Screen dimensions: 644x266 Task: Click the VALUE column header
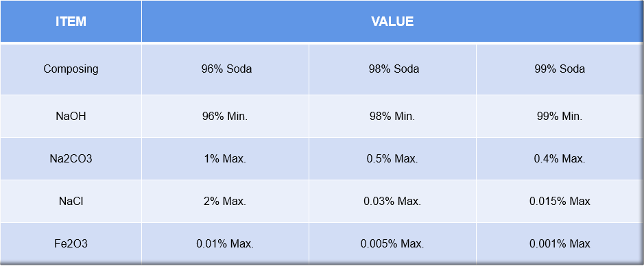point(392,21)
